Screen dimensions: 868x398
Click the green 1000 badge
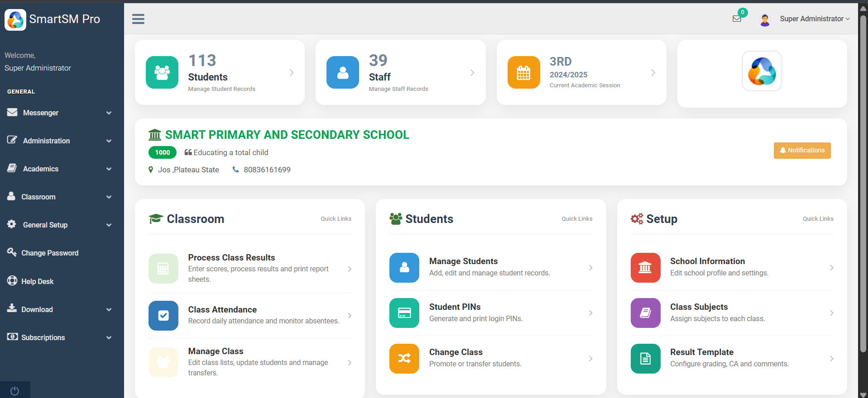point(163,152)
